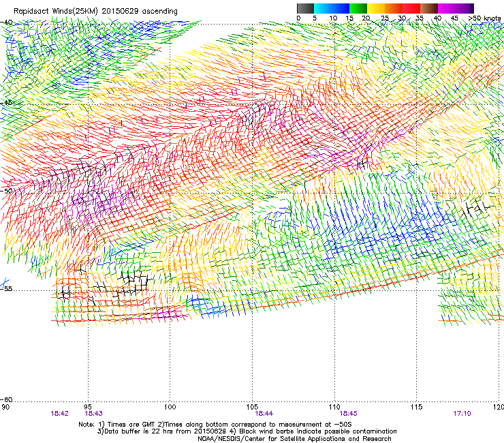Click the yellow 20-25 knots legend swatch
Viewport: 504px width, 443px height.
point(376,8)
